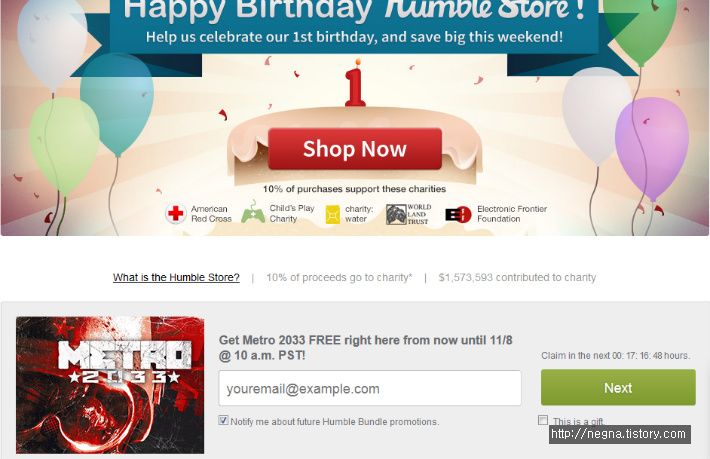The width and height of the screenshot is (710, 459).
Task: Click the 10% of proceeds go to charity text
Action: [x=339, y=277]
